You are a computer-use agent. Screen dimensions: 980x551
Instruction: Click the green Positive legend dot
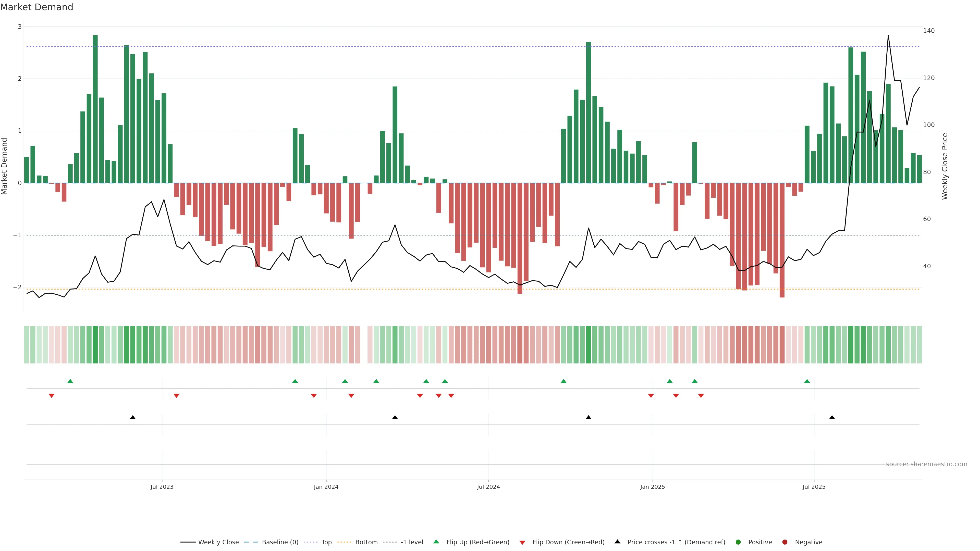738,542
